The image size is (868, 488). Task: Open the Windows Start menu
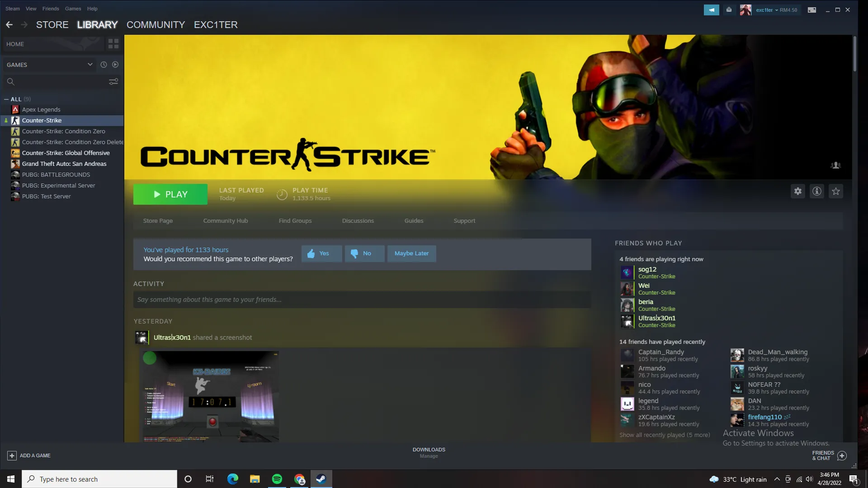tap(11, 479)
